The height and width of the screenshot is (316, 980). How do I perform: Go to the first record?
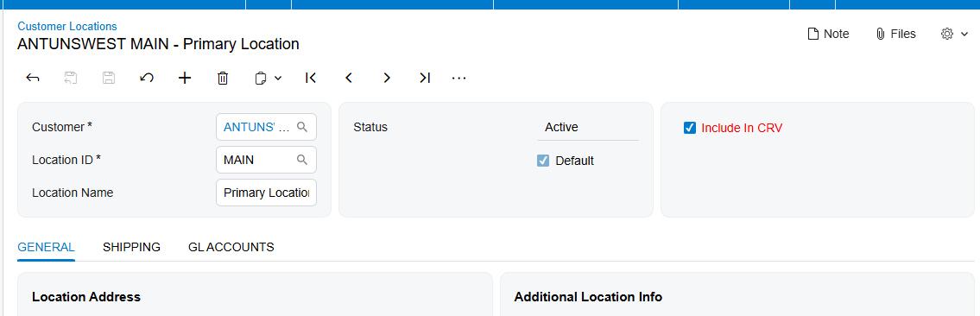pos(311,78)
